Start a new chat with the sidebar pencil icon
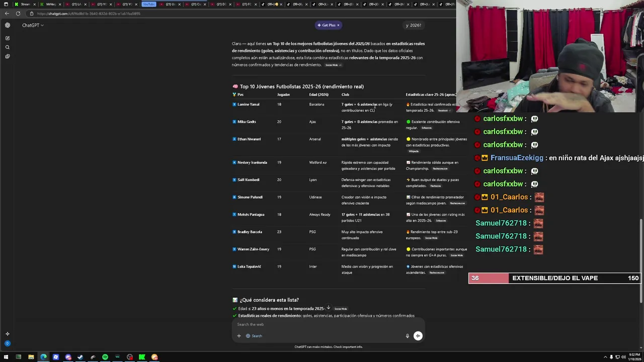 (7, 38)
